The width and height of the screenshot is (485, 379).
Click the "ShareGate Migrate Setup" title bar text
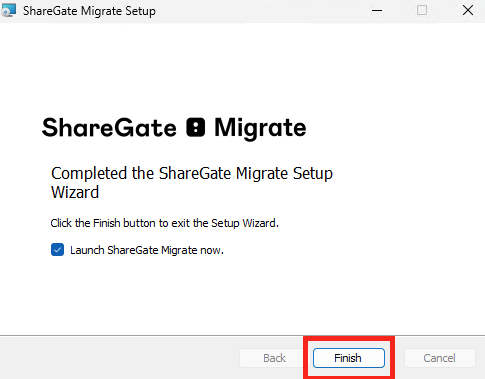(x=89, y=11)
